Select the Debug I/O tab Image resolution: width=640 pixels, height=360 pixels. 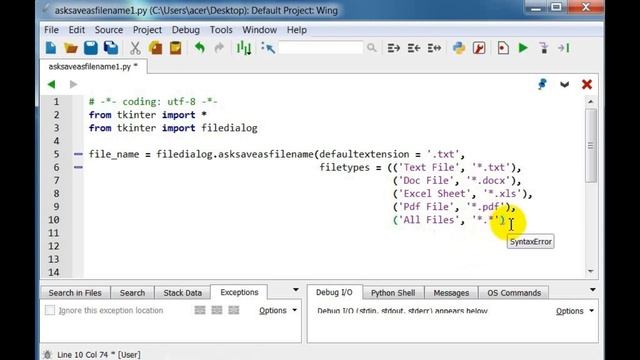334,292
